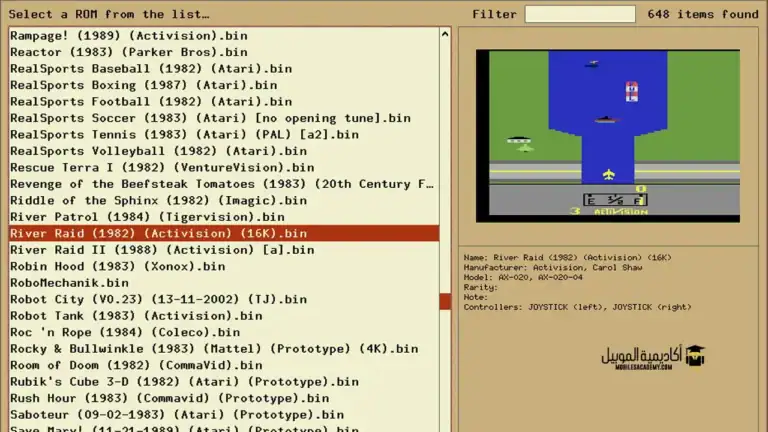Screen dimensions: 768x432
Task: Choose RealSports Soccer no opening tune ROM
Action: [210, 118]
